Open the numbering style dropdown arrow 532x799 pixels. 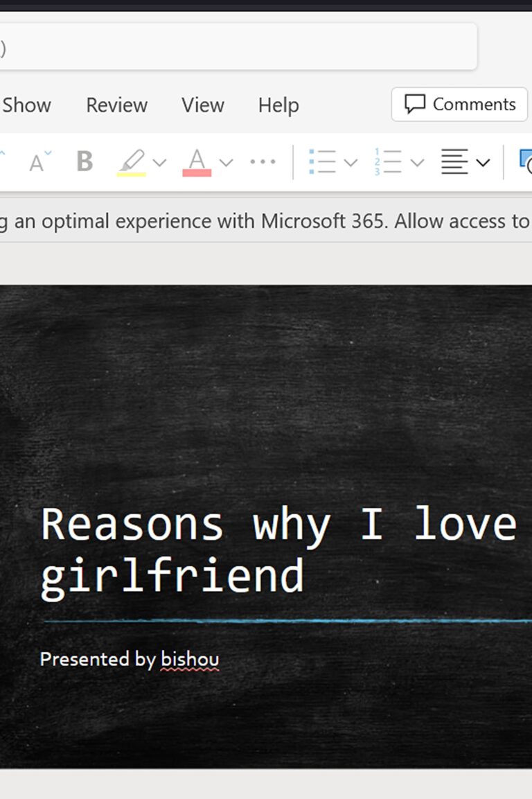(417, 163)
